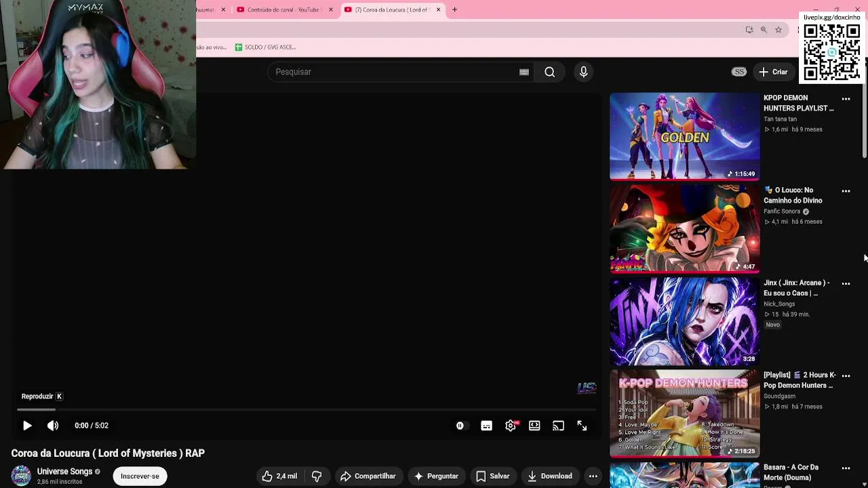The image size is (868, 488).
Task: Click the video title 'Coroa da Loucura ( Lord of Mysteries ) RAP'
Action: [x=108, y=453]
